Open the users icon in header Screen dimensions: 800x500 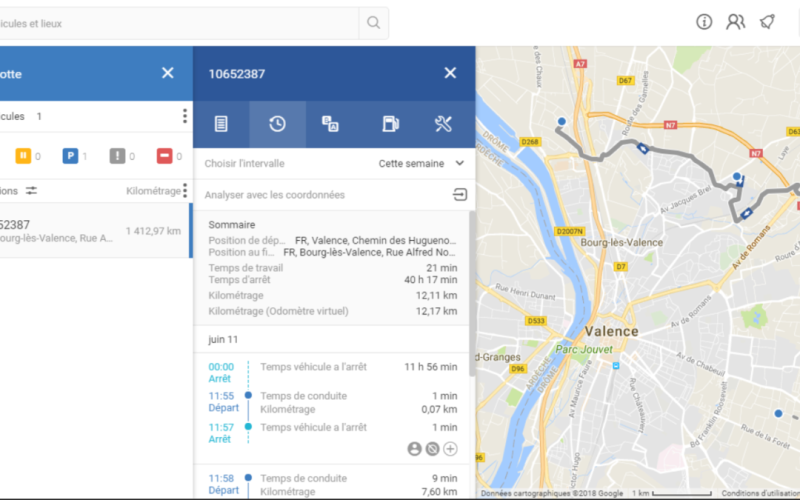tap(735, 22)
